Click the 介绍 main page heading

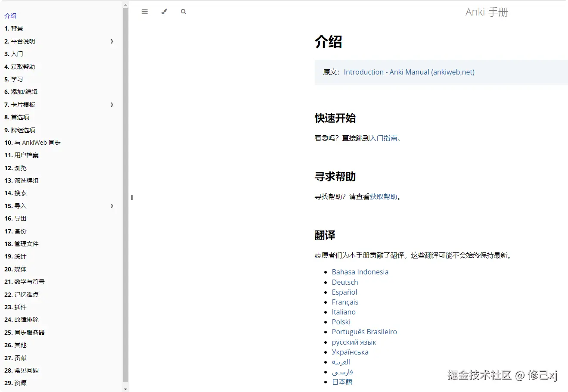point(328,42)
